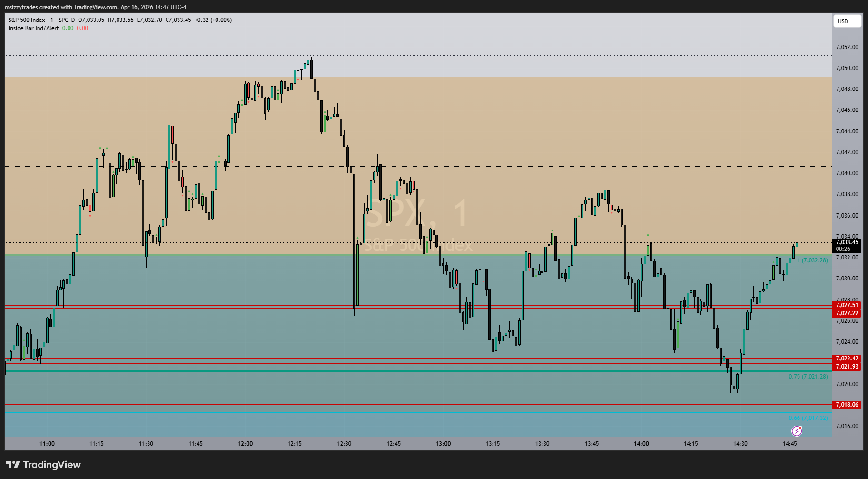Click the 7,044.00 price scale label
Image resolution: width=868 pixels, height=479 pixels.
coord(847,131)
